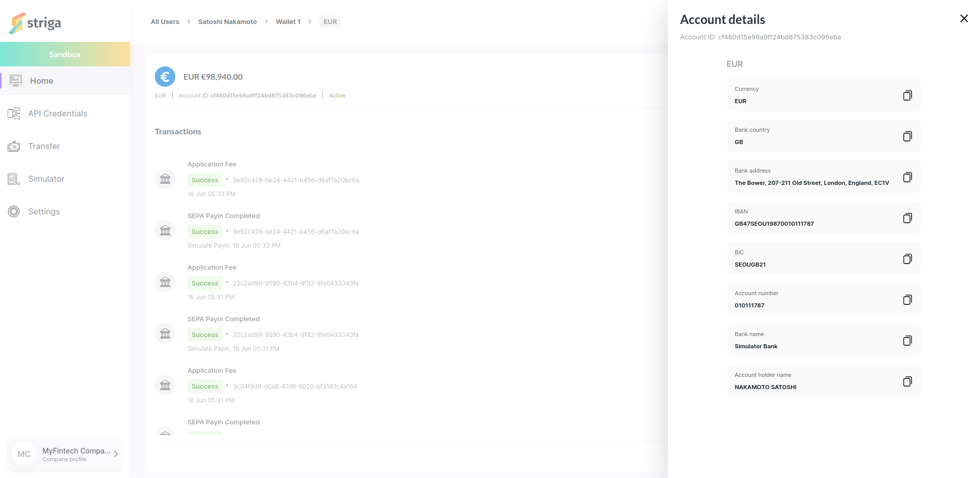Expand the MyFintech Company profile chevron
The width and height of the screenshot is (980, 478).
116,454
